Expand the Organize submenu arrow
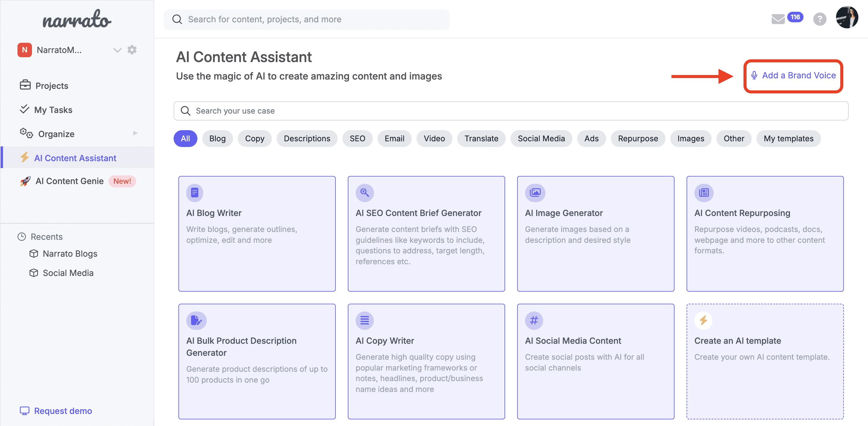 point(135,133)
